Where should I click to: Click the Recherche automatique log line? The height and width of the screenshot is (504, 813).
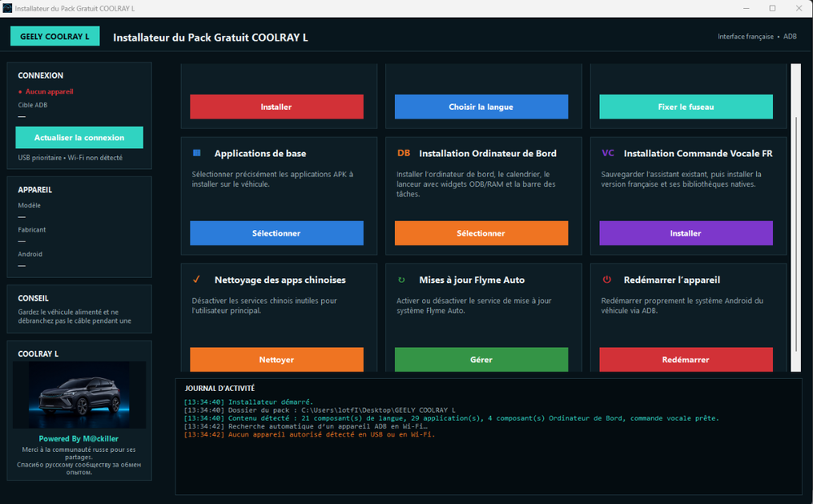tap(306, 427)
